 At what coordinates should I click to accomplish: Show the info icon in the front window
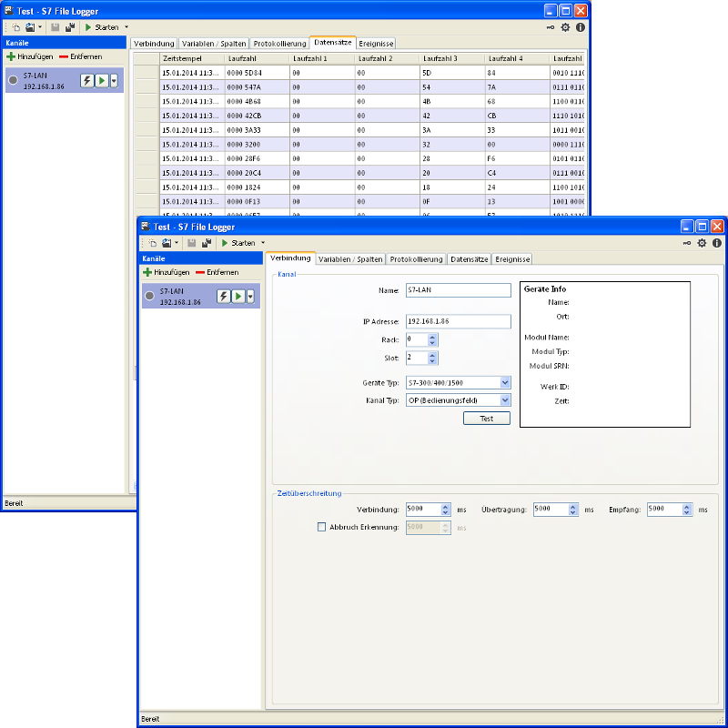point(717,243)
